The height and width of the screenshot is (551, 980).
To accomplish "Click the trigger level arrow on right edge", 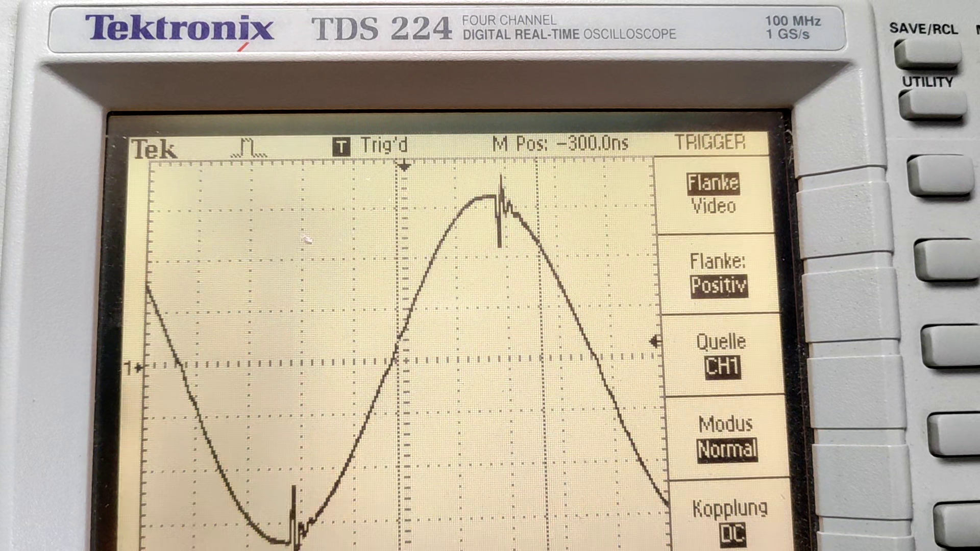I will point(655,341).
